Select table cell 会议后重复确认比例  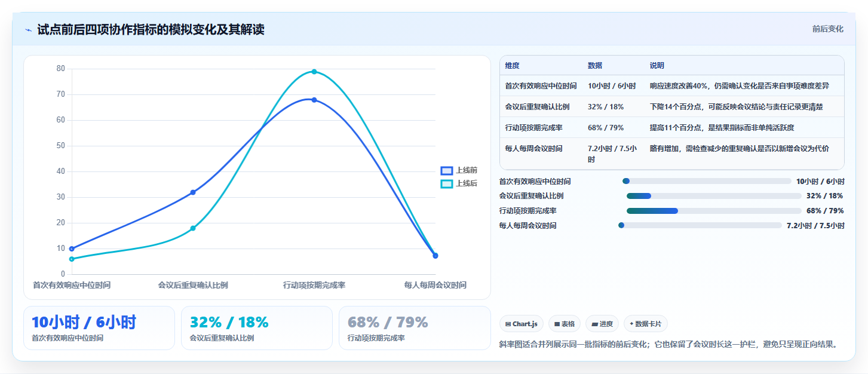point(537,107)
